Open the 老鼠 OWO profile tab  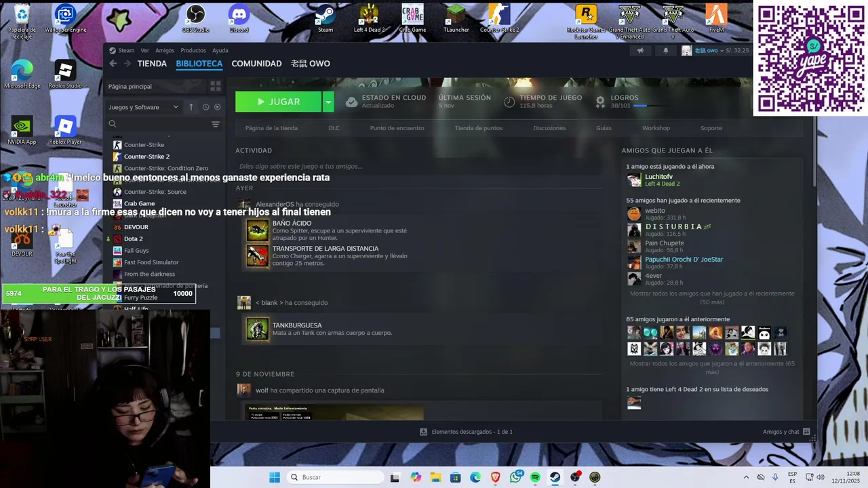point(311,64)
